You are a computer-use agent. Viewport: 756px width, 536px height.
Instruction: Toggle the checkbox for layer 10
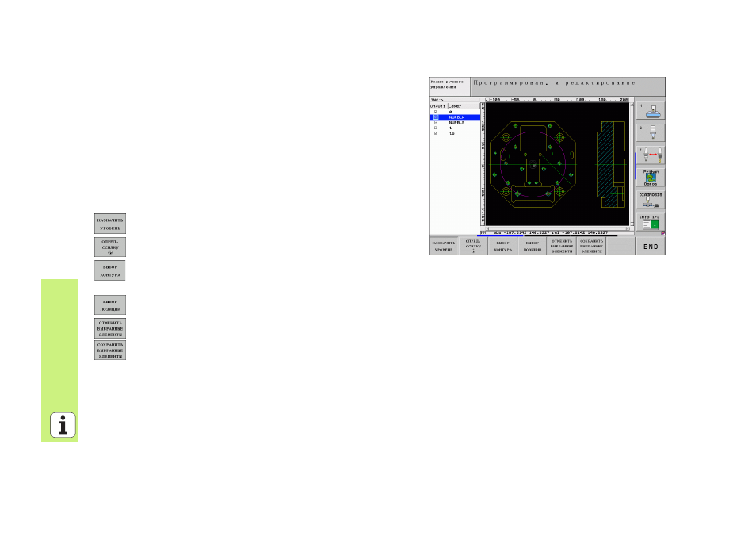point(436,133)
